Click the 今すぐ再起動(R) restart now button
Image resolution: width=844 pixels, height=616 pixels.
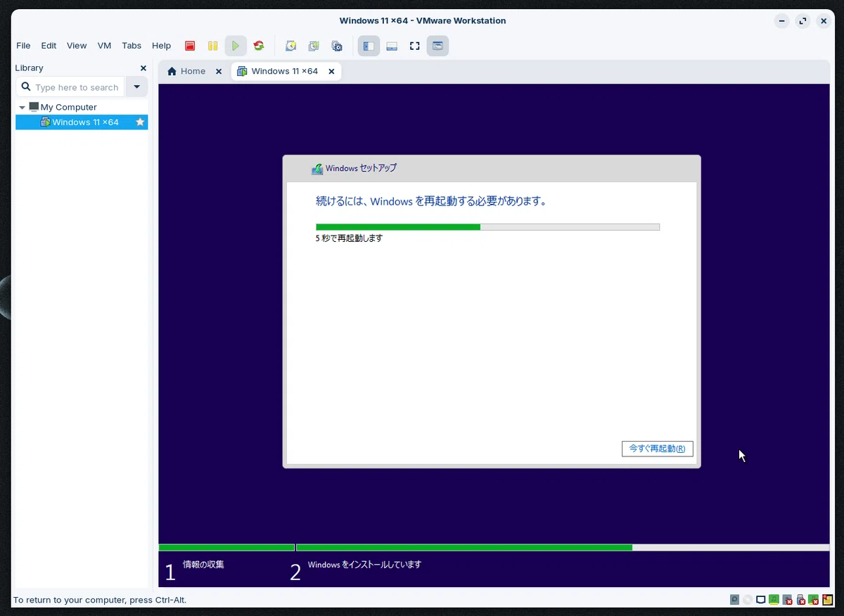pyautogui.click(x=658, y=449)
